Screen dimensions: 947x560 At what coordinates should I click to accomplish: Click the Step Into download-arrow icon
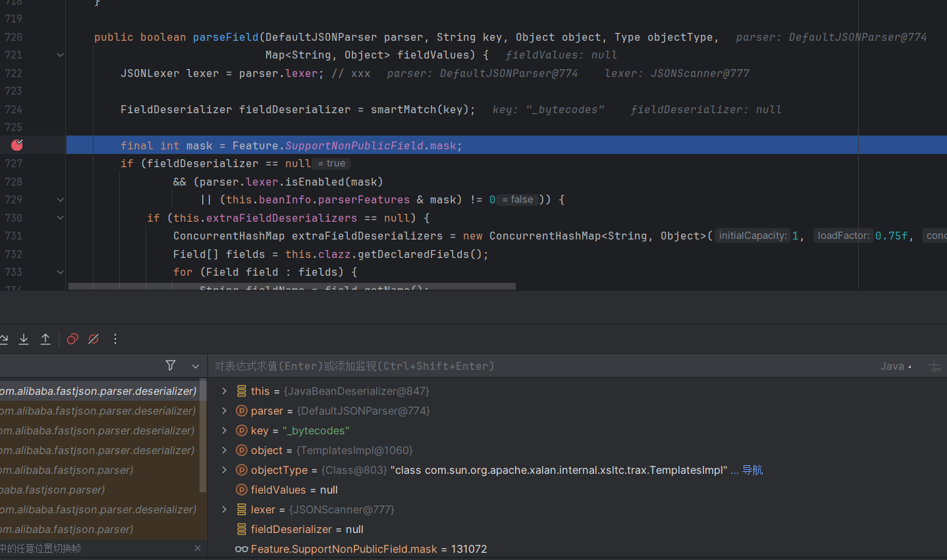click(24, 339)
